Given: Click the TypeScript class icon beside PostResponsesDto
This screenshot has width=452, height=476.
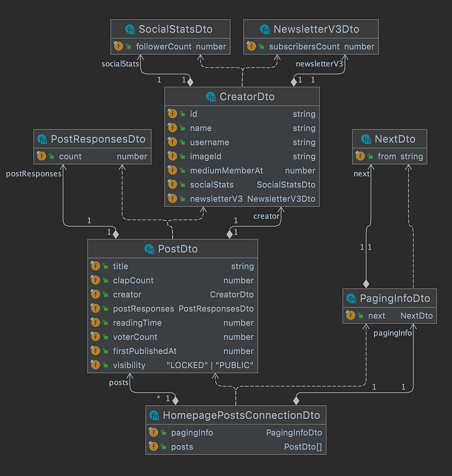Looking at the screenshot, I should 42,139.
